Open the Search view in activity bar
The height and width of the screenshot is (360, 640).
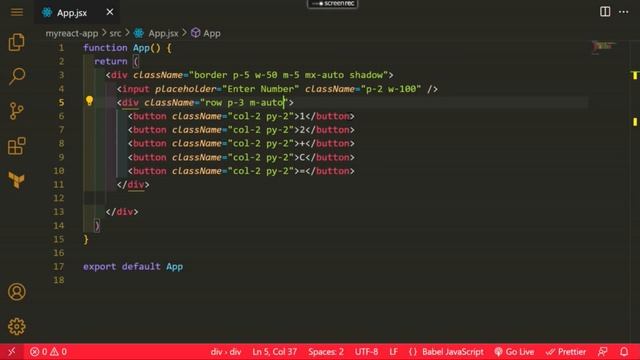(17, 76)
